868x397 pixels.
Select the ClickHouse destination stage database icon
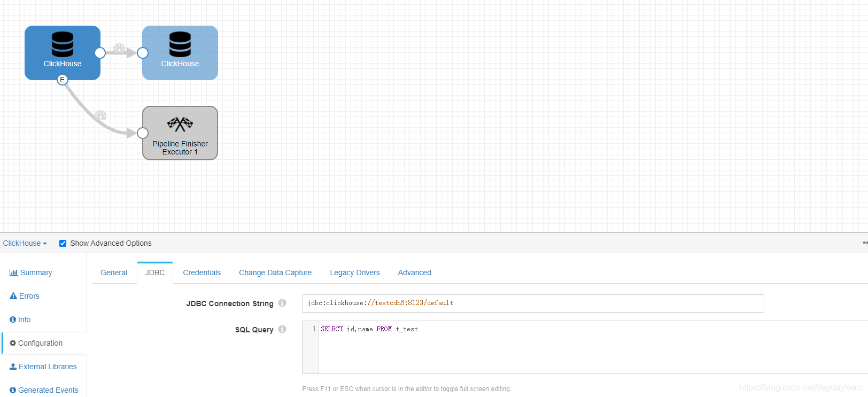point(180,44)
